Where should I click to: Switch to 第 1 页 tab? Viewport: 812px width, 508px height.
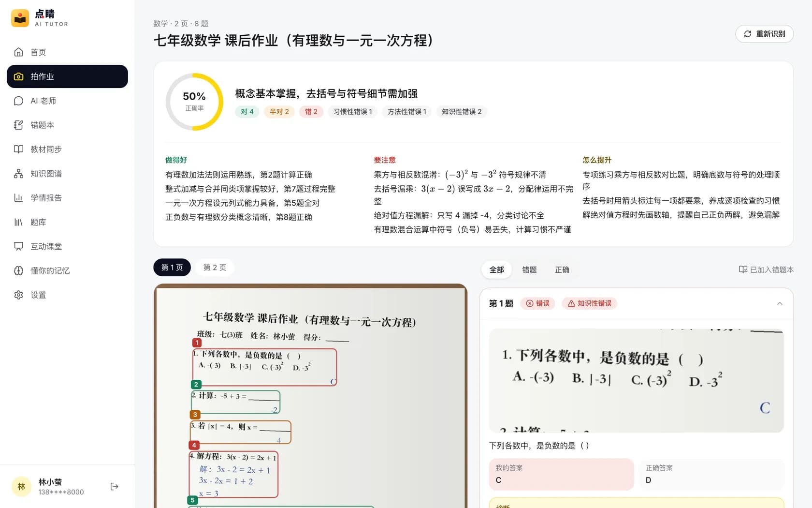(172, 268)
